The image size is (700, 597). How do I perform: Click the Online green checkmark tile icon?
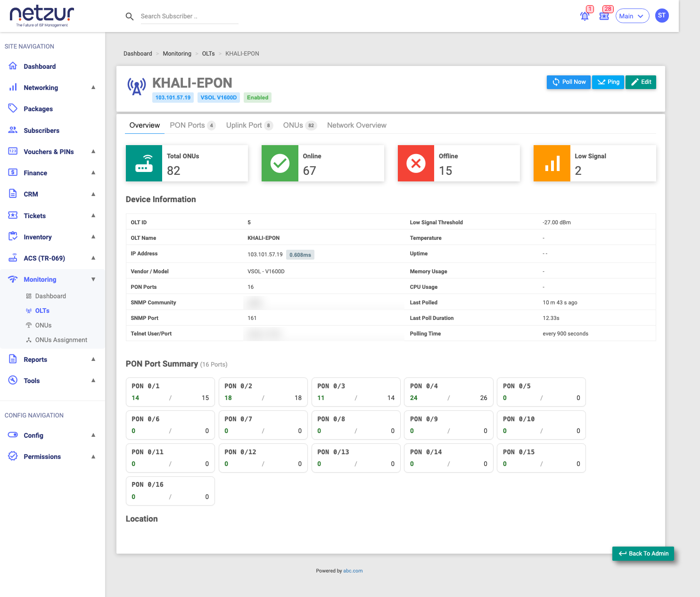tap(280, 163)
